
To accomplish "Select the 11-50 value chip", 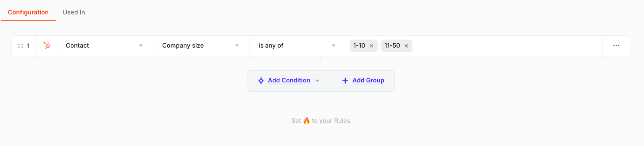I will coord(392,46).
